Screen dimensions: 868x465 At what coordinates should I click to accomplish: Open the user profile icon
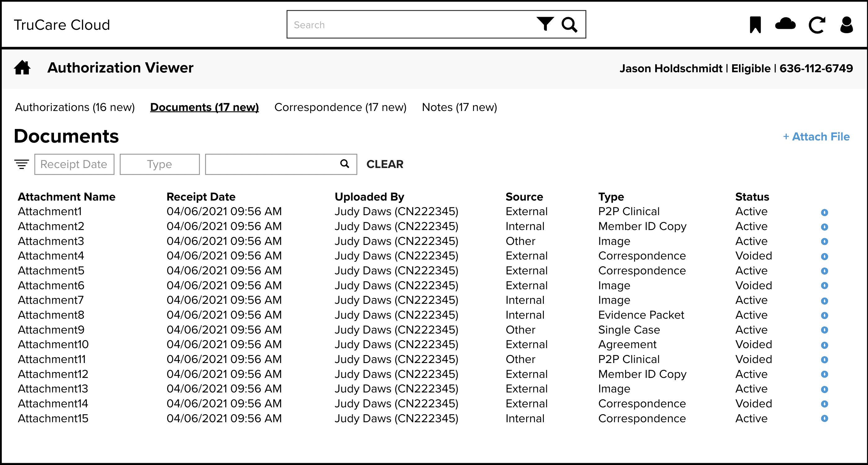click(x=846, y=24)
